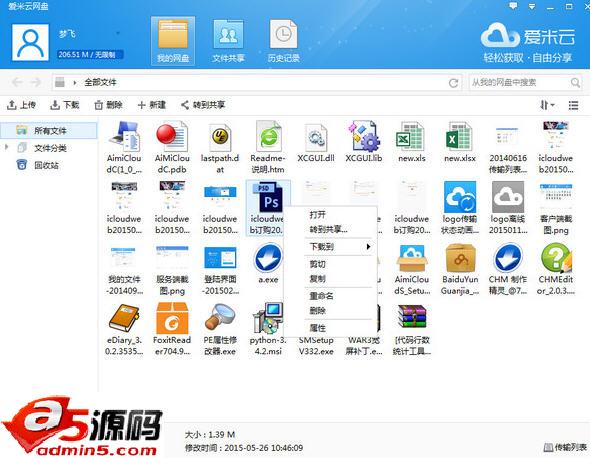
Task: Choose 复制 from the context menu
Action: point(317,279)
